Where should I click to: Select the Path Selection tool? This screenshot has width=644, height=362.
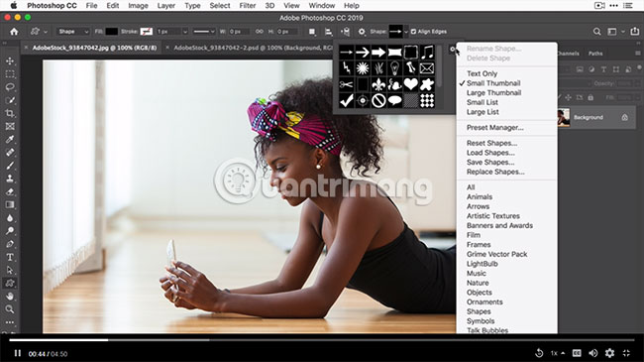10,270
